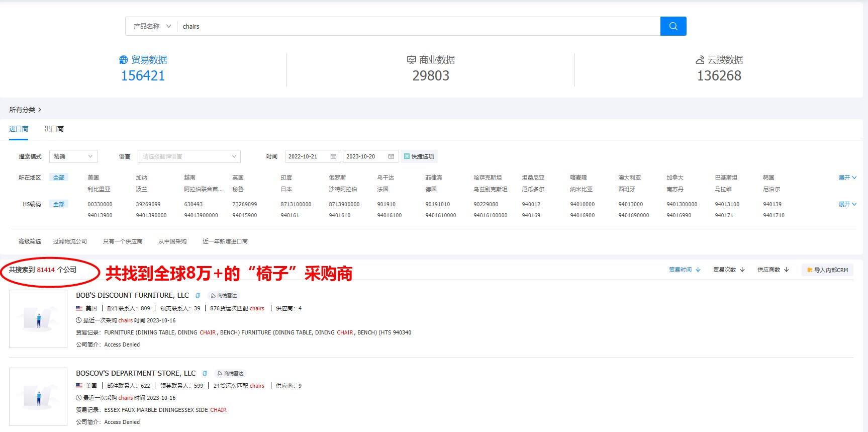Apply 近一年新增进口商 advanced filter
Screen dimensions: 868x432
pos(225,241)
